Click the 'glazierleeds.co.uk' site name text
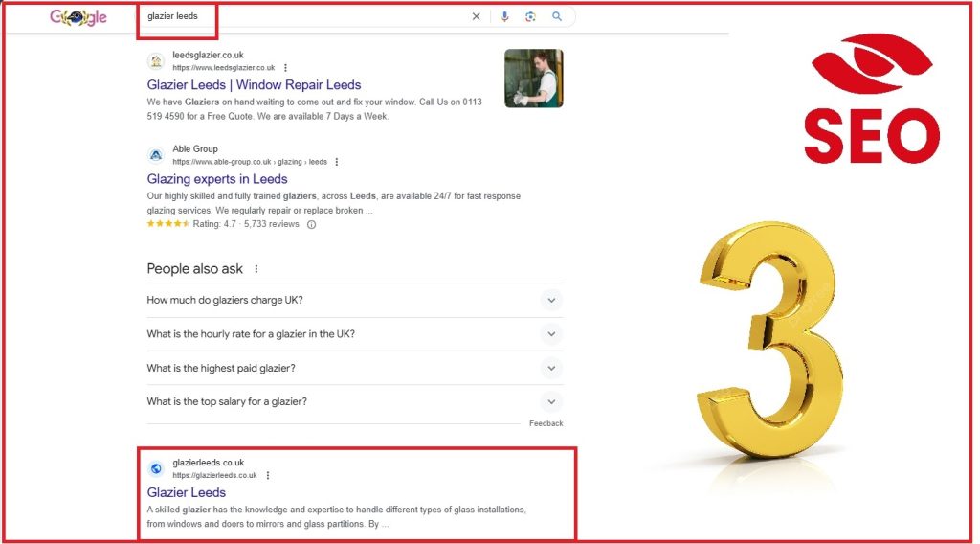The height and width of the screenshot is (544, 980). tap(208, 463)
